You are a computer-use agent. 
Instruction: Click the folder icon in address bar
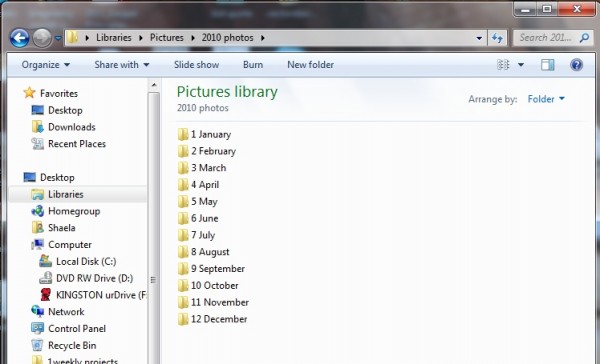pos(72,38)
